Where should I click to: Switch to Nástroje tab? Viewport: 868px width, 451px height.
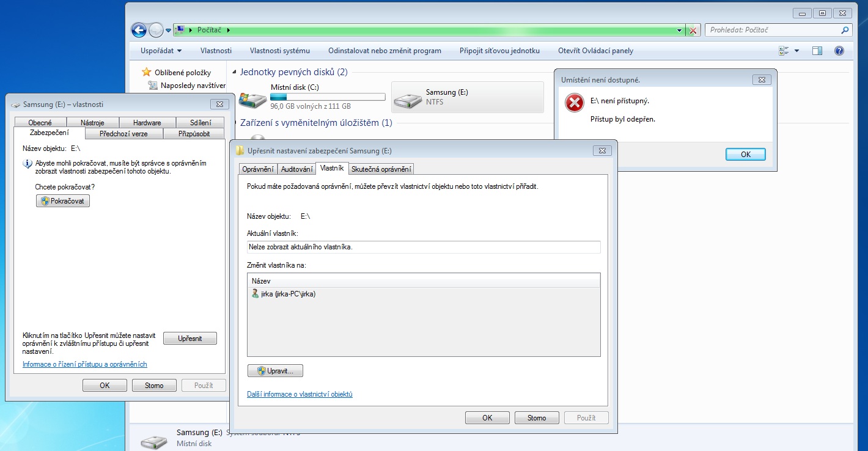pyautogui.click(x=92, y=123)
